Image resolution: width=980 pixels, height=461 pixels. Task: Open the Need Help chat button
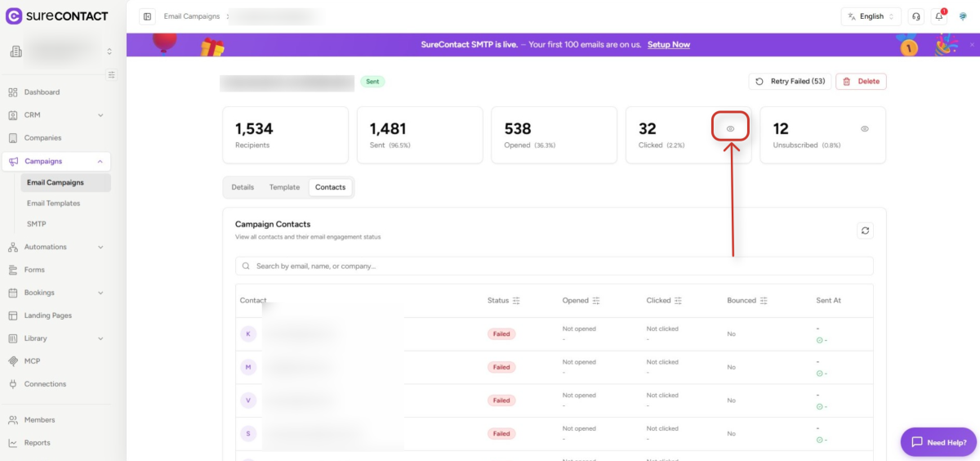coord(939,442)
